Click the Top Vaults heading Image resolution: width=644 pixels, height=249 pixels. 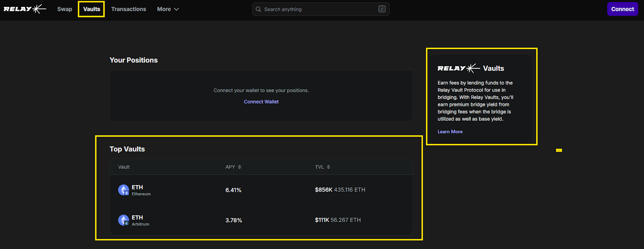(127, 149)
